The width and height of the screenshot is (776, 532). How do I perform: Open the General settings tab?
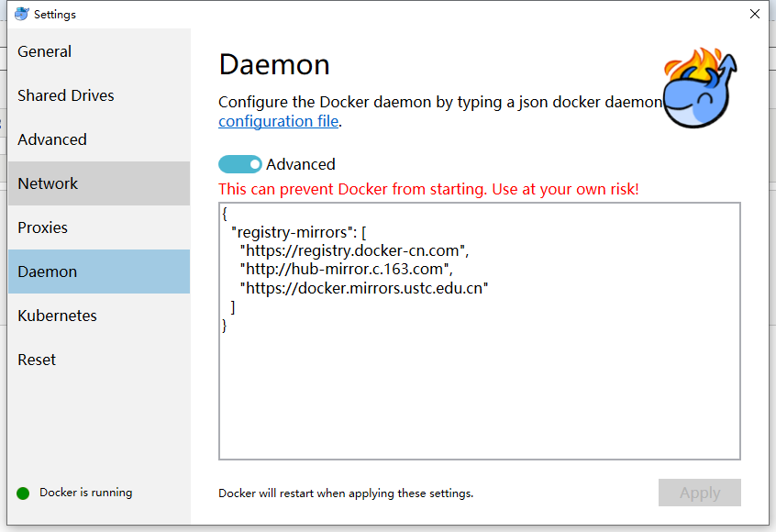click(x=45, y=51)
